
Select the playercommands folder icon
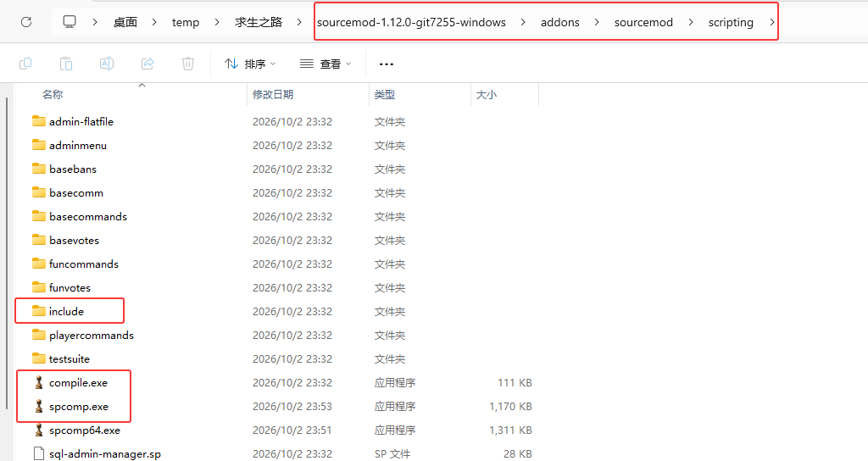tap(39, 336)
